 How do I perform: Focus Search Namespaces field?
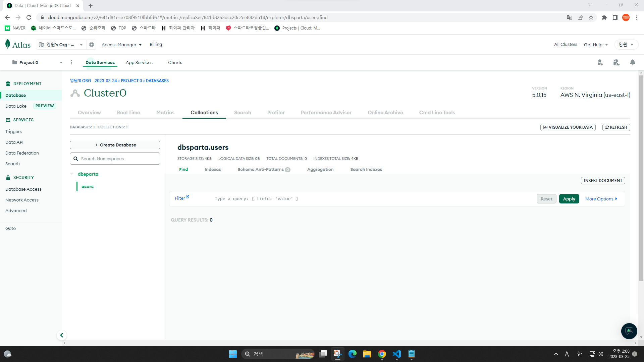[115, 159]
